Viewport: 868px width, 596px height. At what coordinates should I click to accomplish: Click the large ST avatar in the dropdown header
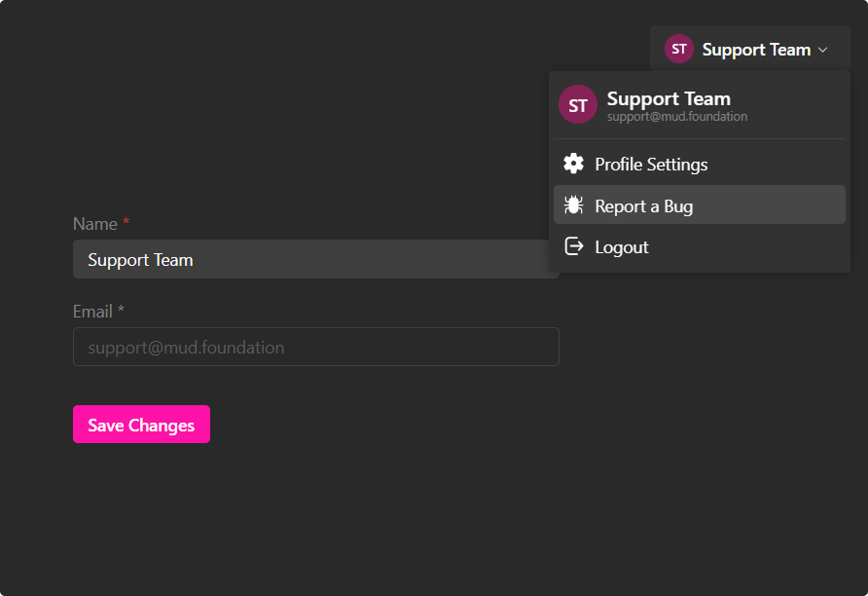tap(577, 105)
